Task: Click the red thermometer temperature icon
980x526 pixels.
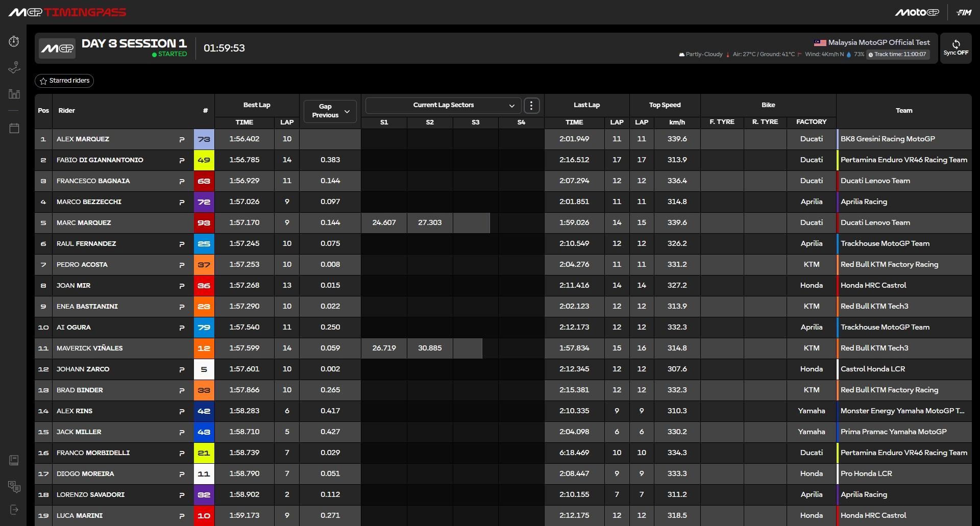Action: click(x=728, y=55)
